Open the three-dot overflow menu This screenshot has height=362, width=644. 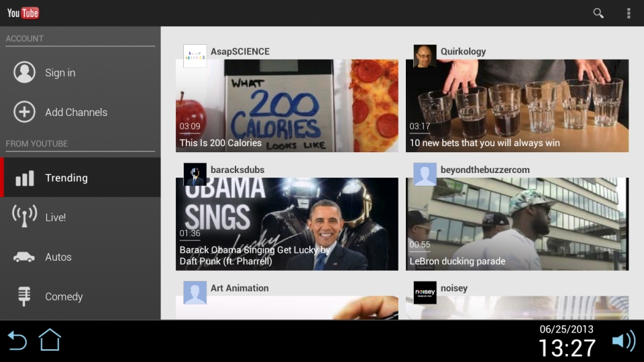(x=629, y=13)
